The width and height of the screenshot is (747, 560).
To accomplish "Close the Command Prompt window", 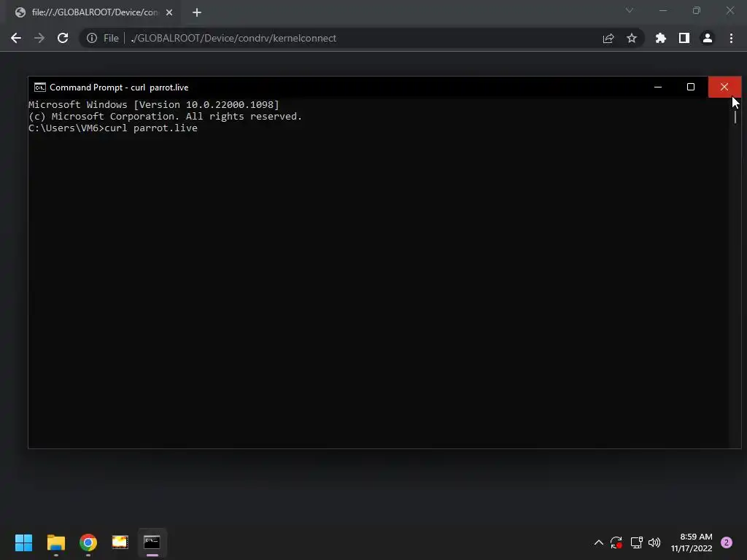I will click(x=724, y=87).
